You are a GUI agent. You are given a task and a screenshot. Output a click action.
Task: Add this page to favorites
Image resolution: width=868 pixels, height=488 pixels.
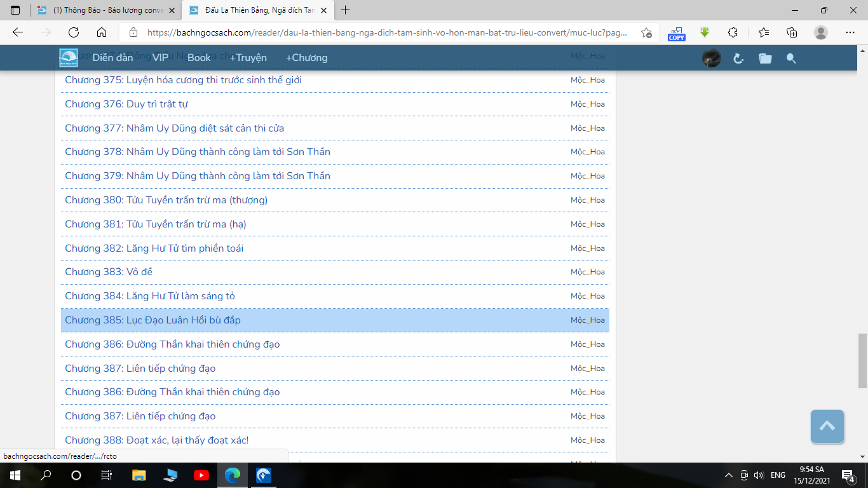click(646, 32)
